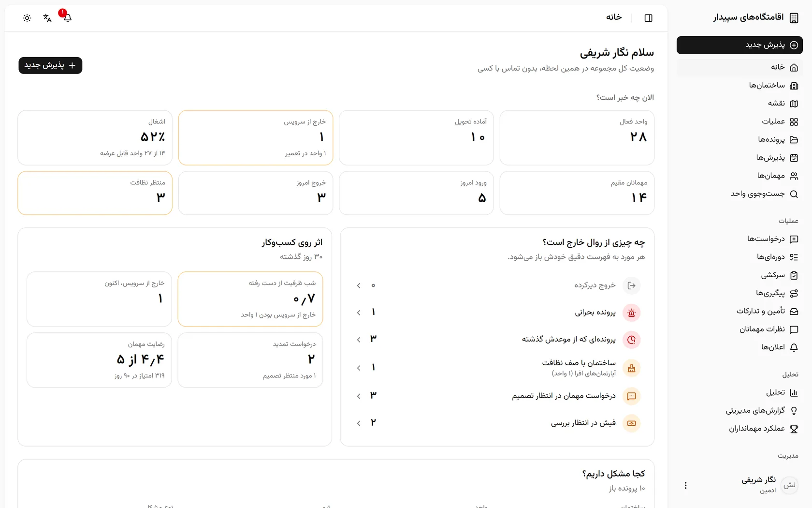Viewport: 812px width, 508px height.
Task: Open نقشه in the sidebar
Action: click(x=739, y=104)
